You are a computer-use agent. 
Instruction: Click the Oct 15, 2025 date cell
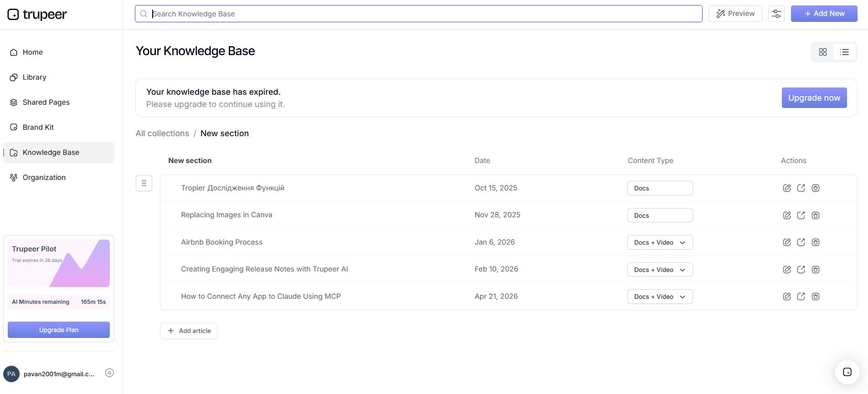(x=496, y=188)
